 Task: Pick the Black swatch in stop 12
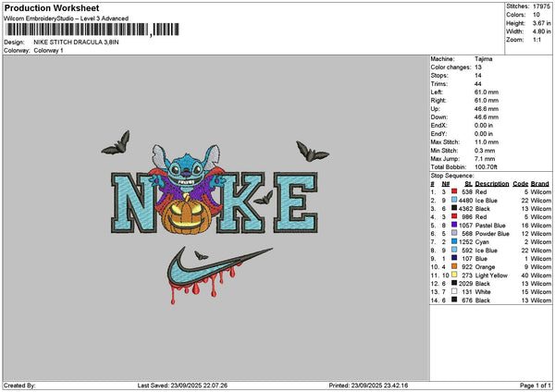tap(454, 283)
